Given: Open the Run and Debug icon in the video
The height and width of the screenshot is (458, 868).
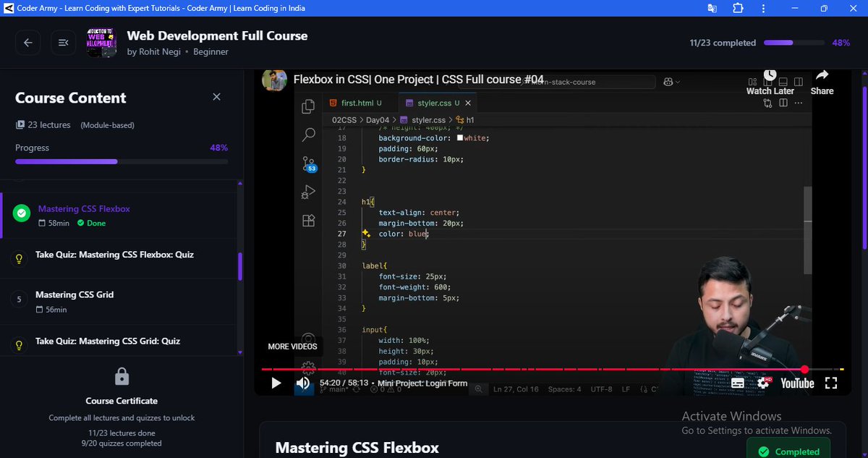Looking at the screenshot, I should [308, 192].
